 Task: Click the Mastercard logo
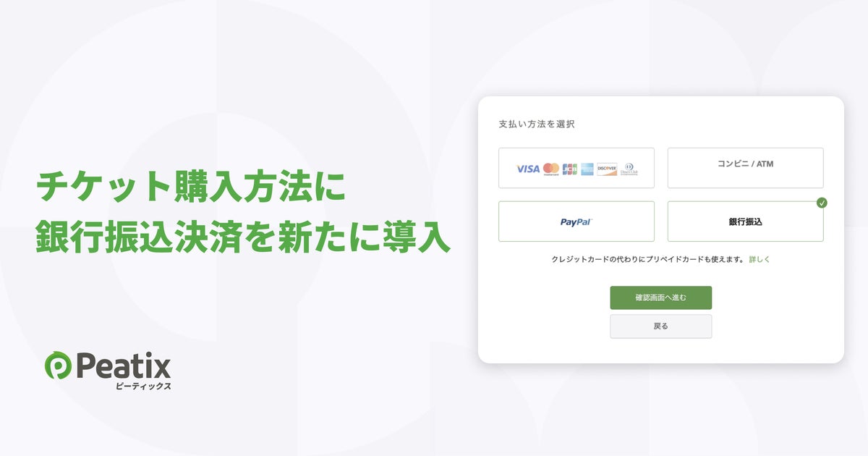(x=551, y=169)
